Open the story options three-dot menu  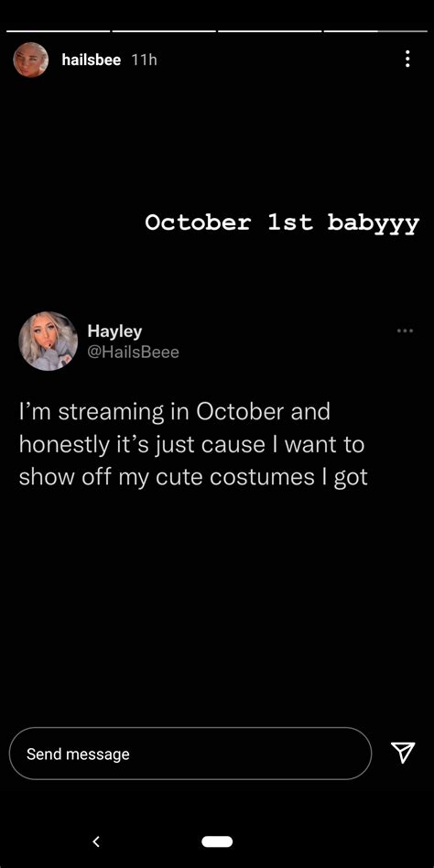tap(407, 59)
